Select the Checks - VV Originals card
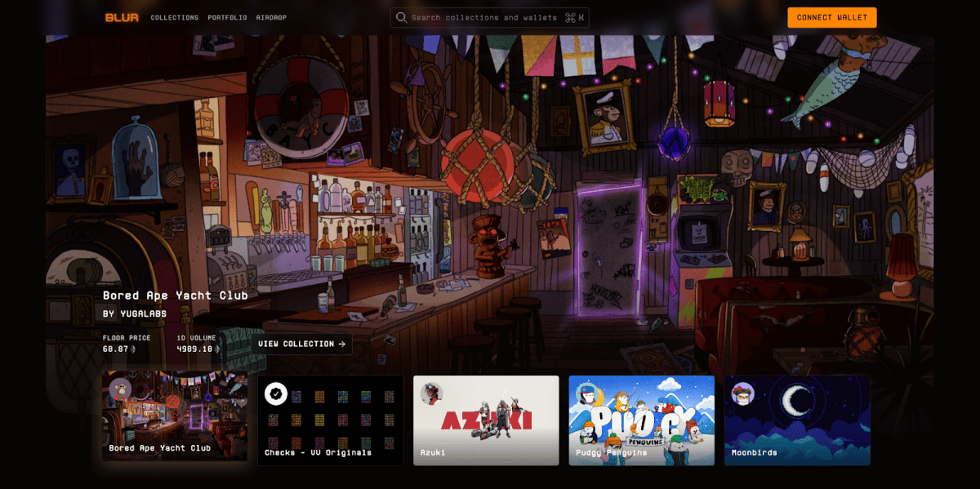The height and width of the screenshot is (489, 980). [331, 420]
